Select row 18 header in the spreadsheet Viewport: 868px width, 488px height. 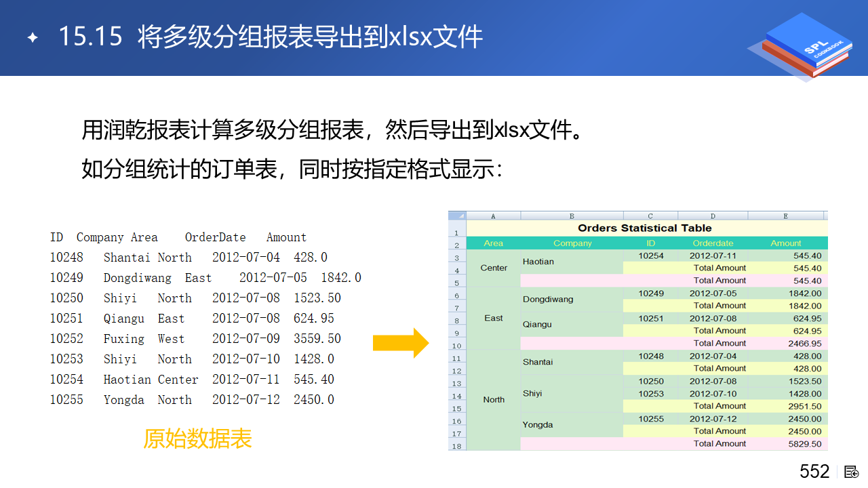[x=457, y=445]
